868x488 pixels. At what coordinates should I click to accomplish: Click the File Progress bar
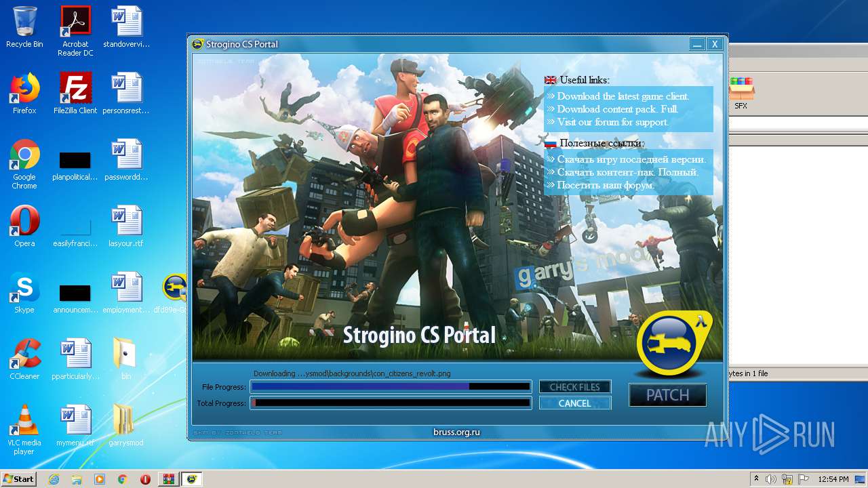coord(390,387)
